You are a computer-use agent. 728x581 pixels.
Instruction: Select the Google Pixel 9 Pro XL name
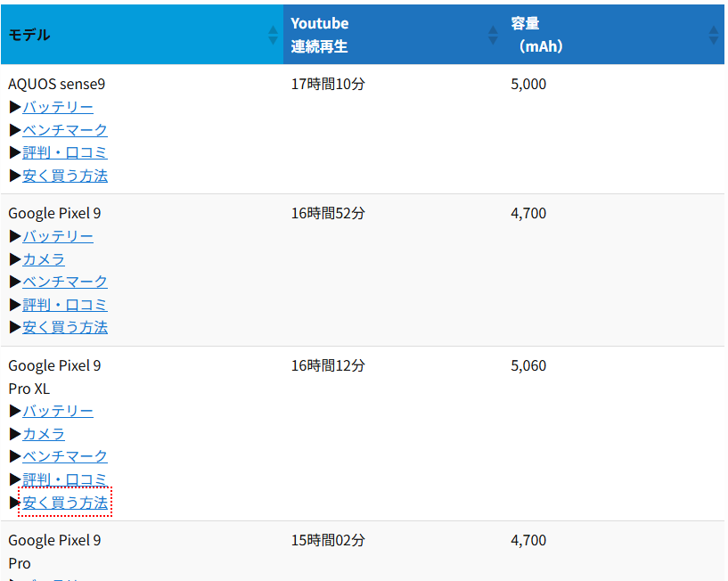coord(54,377)
